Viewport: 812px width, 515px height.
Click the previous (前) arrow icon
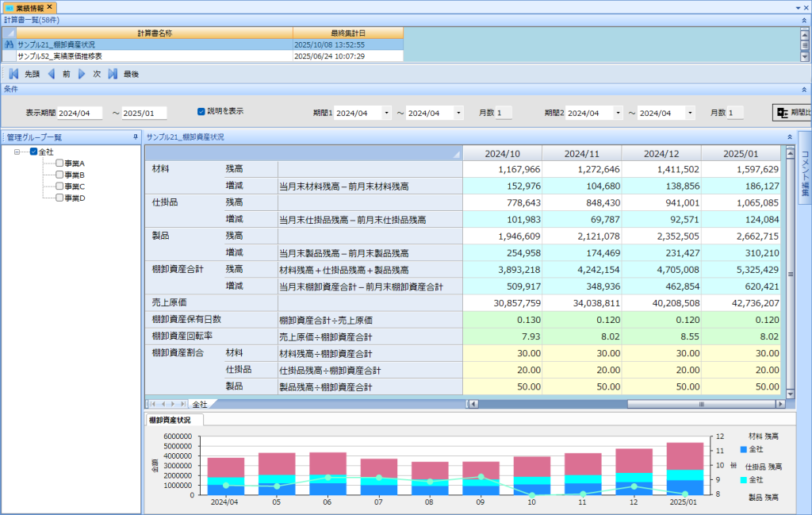tap(52, 74)
